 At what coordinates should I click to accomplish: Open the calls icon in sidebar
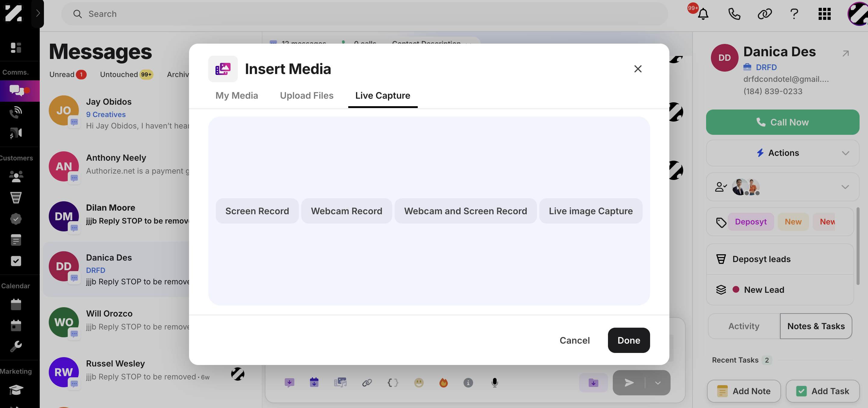[16, 112]
